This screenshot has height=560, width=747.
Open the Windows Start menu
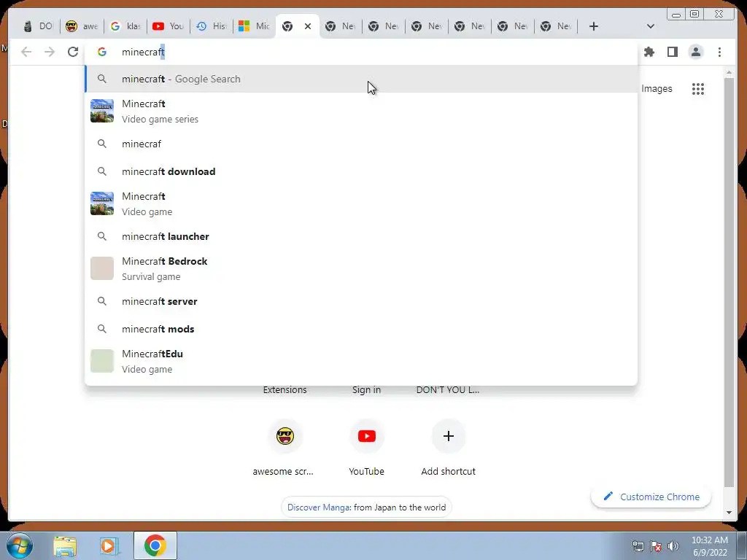[x=19, y=545]
